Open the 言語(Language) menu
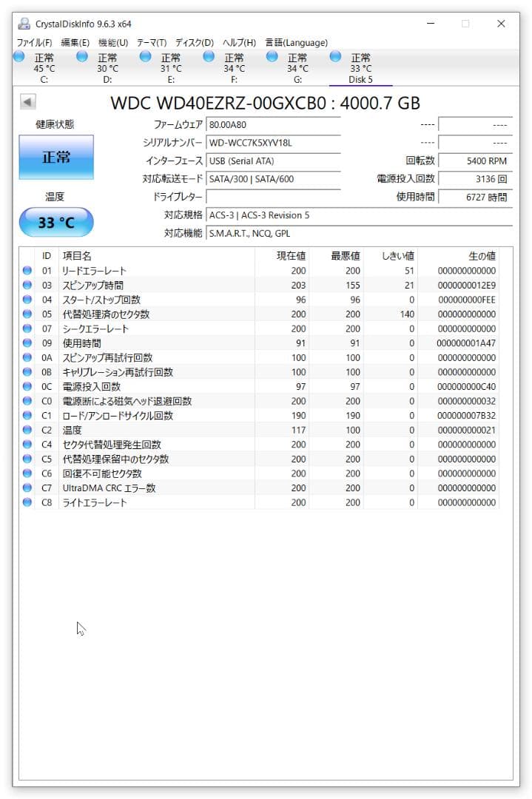This screenshot has height=799, width=532. click(297, 42)
